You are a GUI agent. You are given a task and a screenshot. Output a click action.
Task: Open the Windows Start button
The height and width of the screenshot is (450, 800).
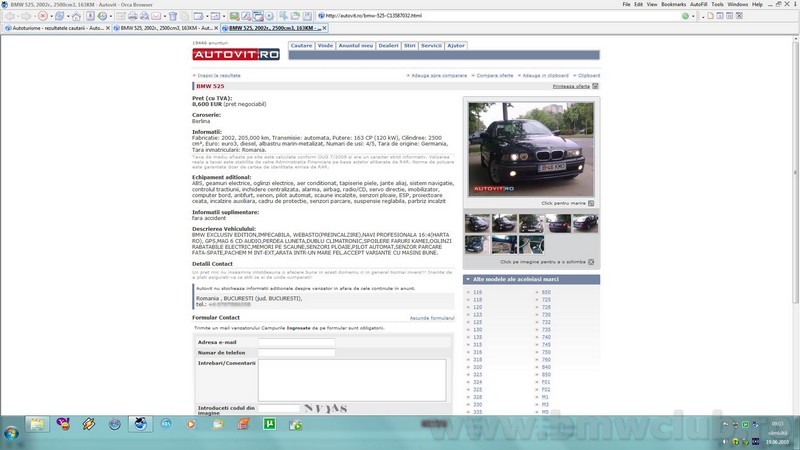coord(11,433)
